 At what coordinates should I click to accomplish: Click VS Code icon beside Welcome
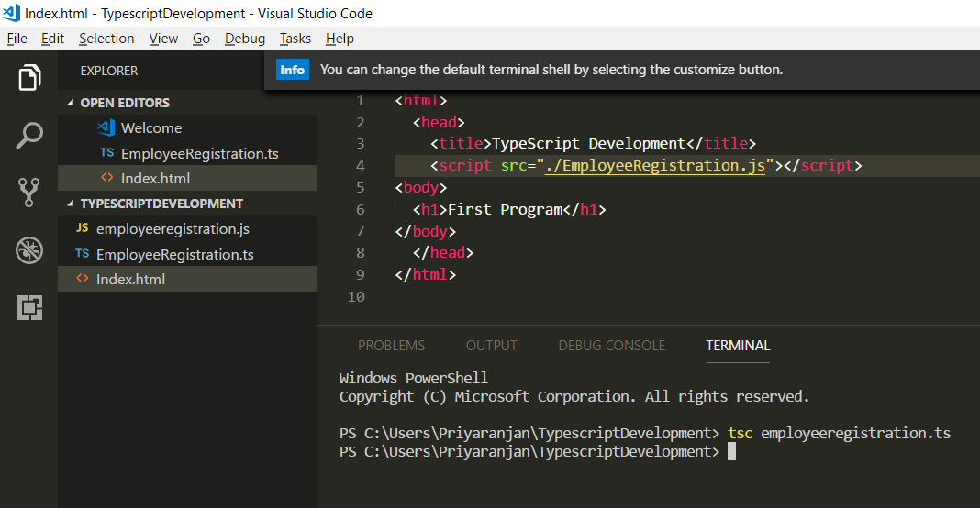click(x=106, y=127)
